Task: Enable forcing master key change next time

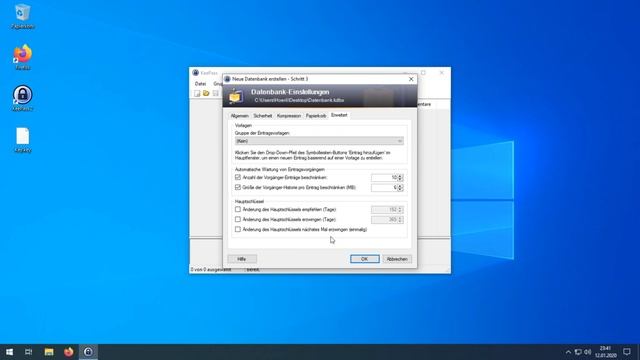Action: (x=238, y=229)
